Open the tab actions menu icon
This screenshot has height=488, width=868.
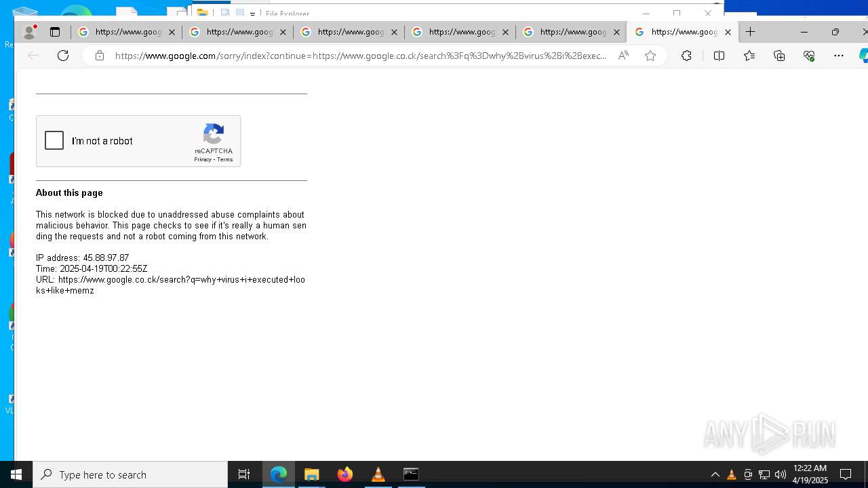point(55,32)
